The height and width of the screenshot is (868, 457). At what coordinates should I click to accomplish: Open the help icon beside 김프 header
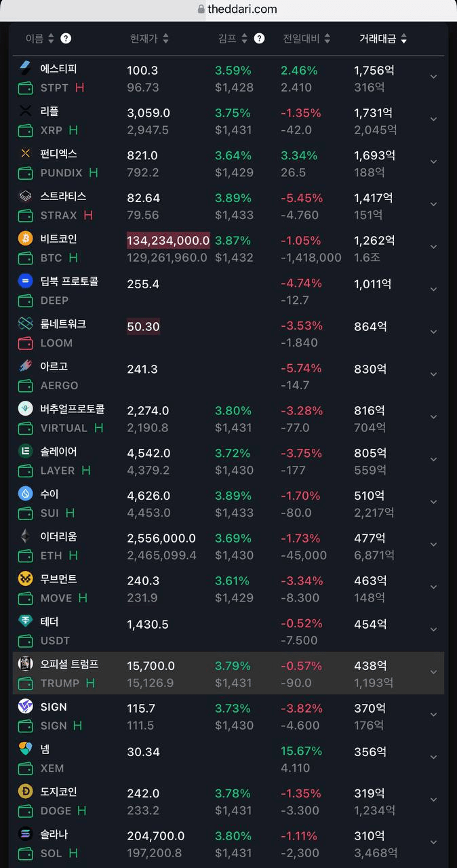[259, 38]
